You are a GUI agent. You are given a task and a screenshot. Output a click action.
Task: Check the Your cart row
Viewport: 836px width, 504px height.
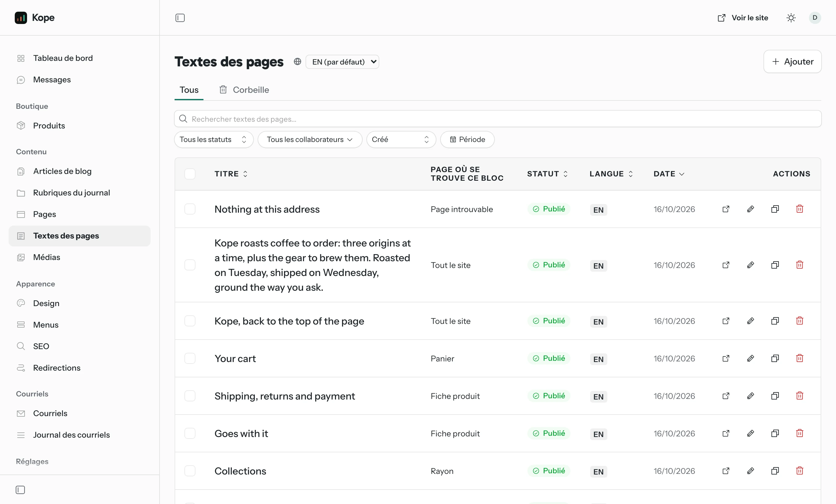[x=190, y=359]
